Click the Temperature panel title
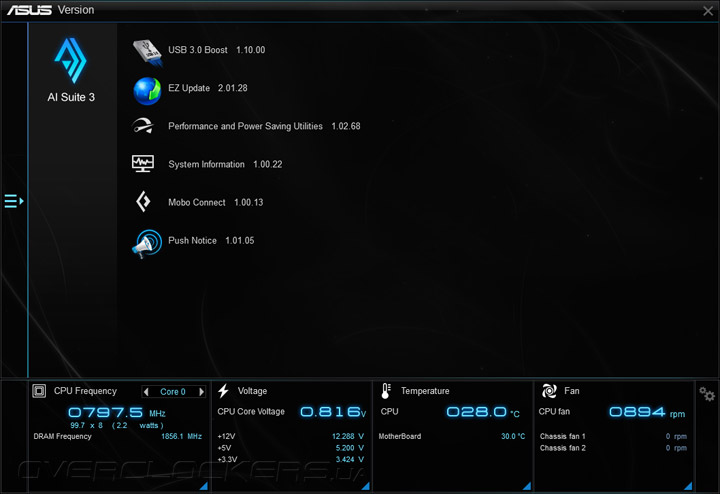Image resolution: width=720 pixels, height=494 pixels. tap(425, 391)
